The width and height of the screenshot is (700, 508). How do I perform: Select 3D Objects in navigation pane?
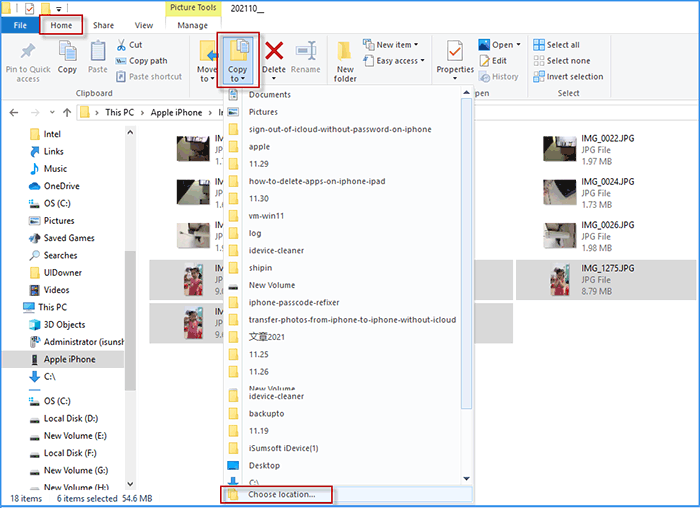[x=64, y=325]
